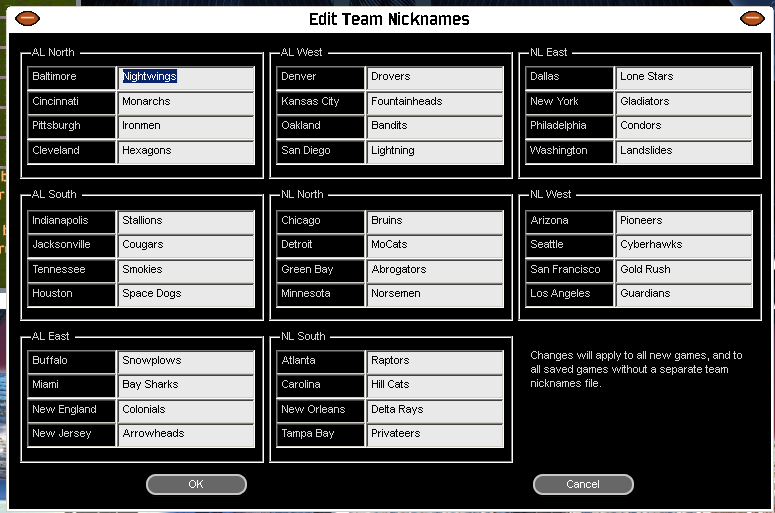Click the football icon at top right
Image resolution: width=775 pixels, height=513 pixels.
[751, 18]
